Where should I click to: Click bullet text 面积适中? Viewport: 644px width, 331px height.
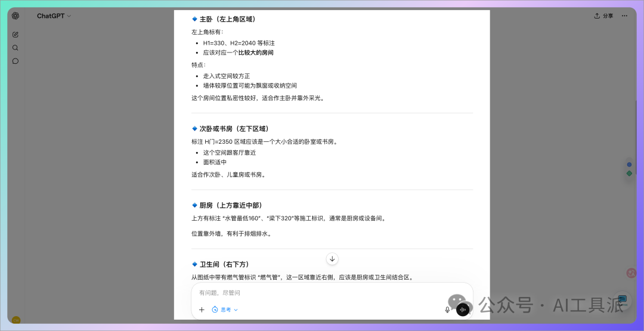coord(215,162)
